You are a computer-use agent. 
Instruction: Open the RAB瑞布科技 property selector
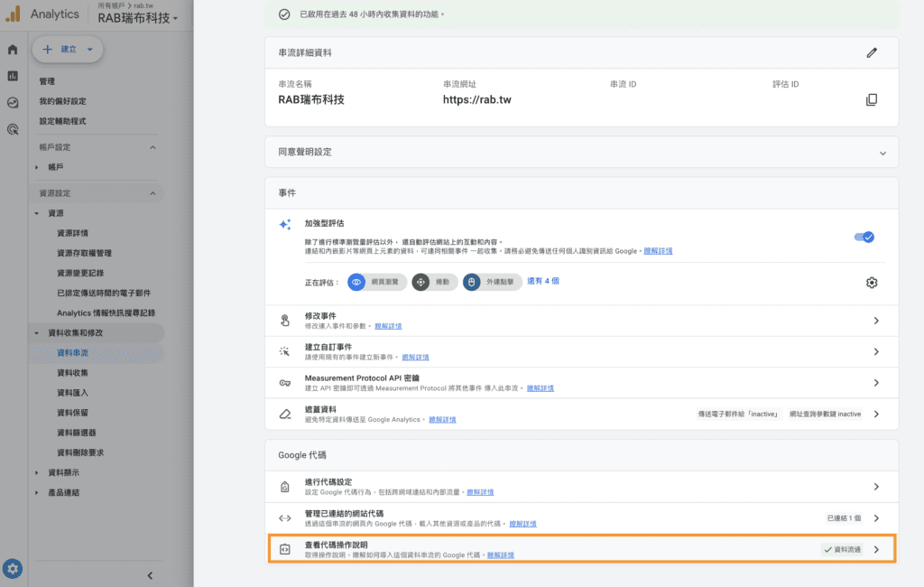coord(138,18)
